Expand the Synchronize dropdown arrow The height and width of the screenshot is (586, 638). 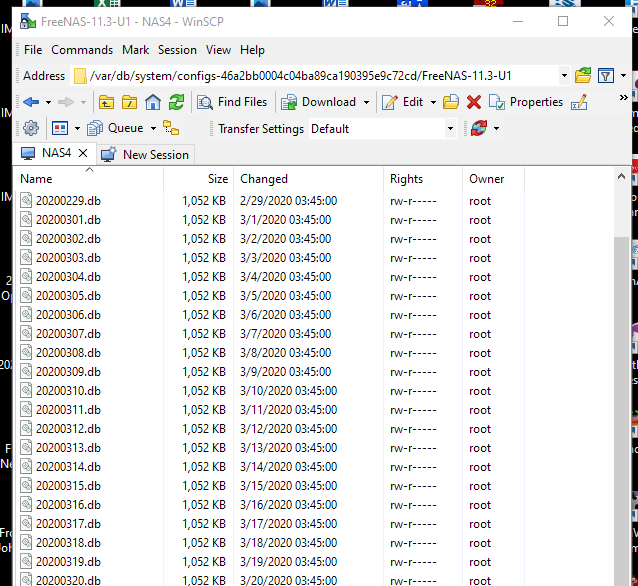click(x=496, y=129)
